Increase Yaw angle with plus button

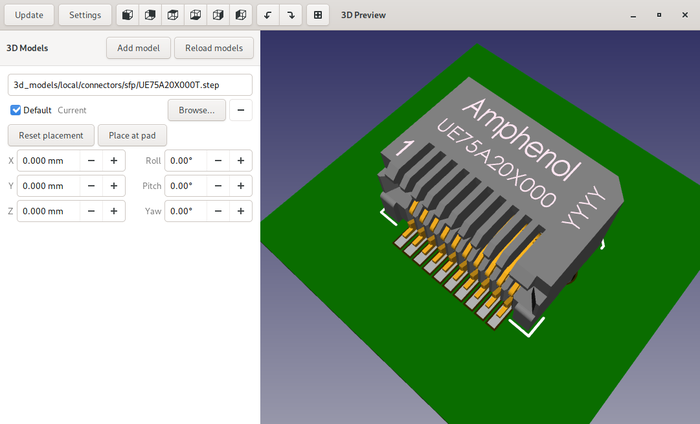click(240, 211)
